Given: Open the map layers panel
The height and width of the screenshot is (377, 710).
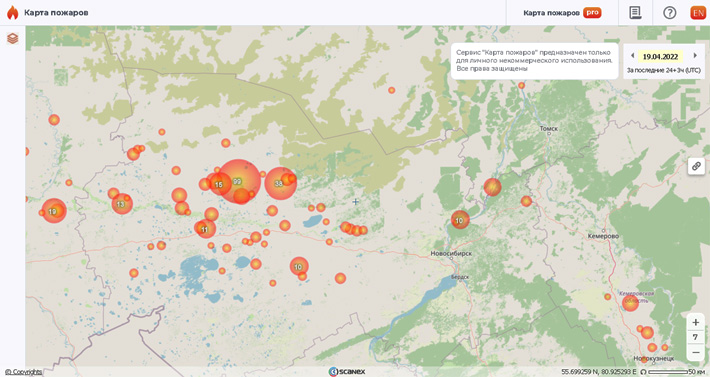Looking at the screenshot, I should tap(13, 38).
